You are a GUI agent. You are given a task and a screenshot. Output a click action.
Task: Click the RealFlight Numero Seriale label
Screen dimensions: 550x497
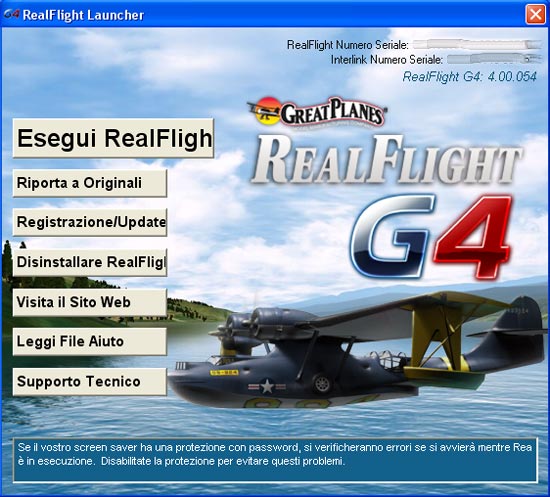[x=348, y=45]
